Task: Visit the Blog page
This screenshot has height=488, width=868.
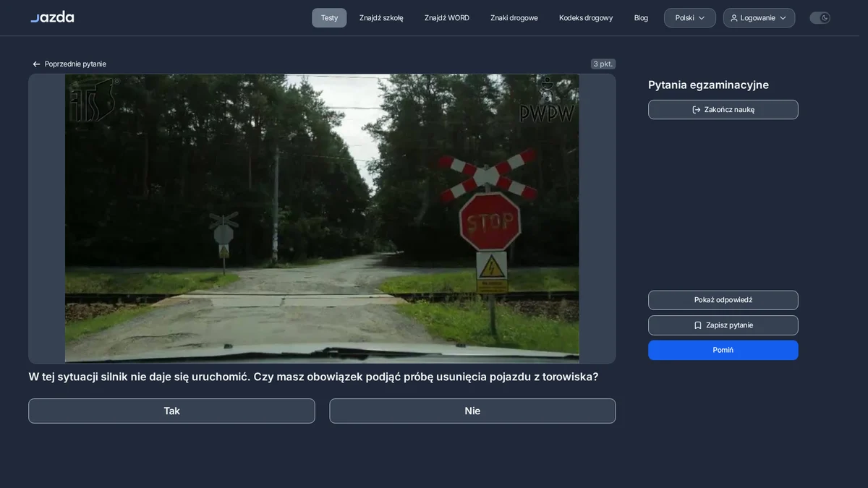Action: [x=641, y=18]
